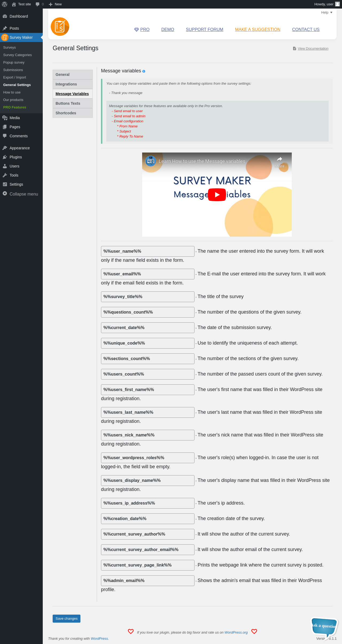Open the comments bubble icon in admin bar
Image resolution: width=342 pixels, height=644 pixels.
point(37,4)
